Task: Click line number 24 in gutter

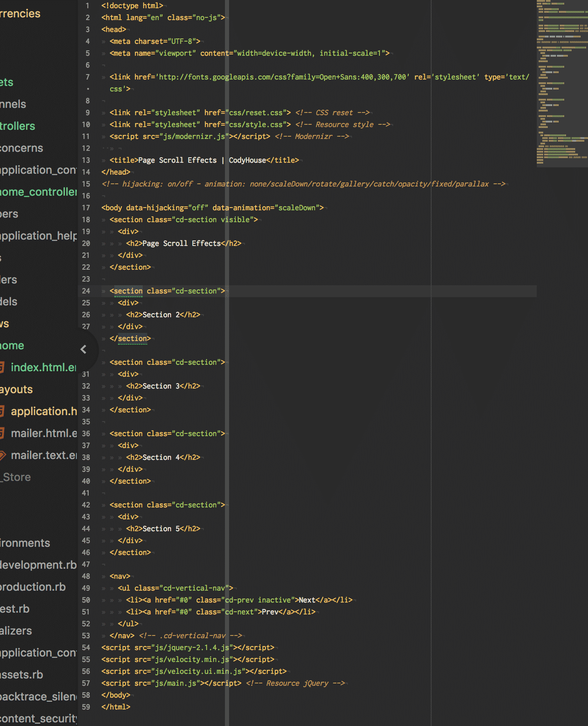Action: 86,291
